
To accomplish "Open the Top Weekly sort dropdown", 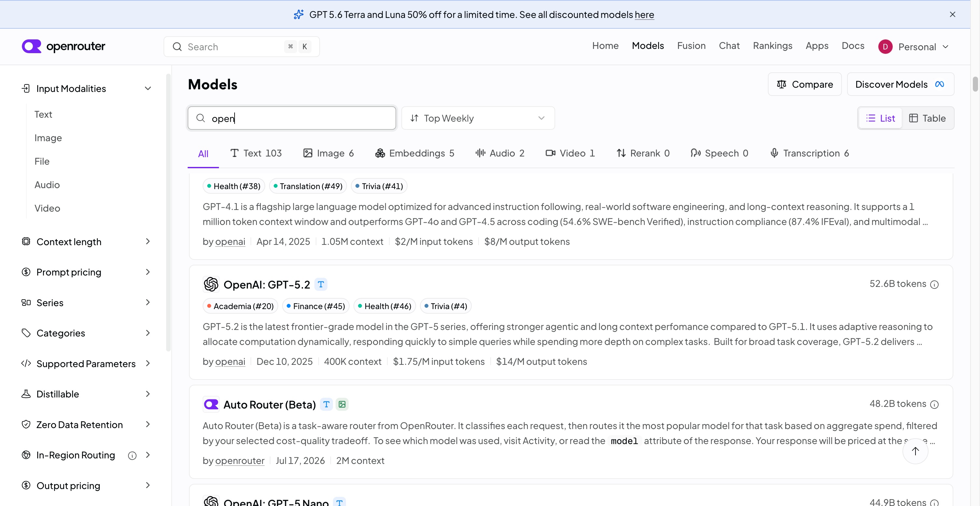I will click(478, 118).
